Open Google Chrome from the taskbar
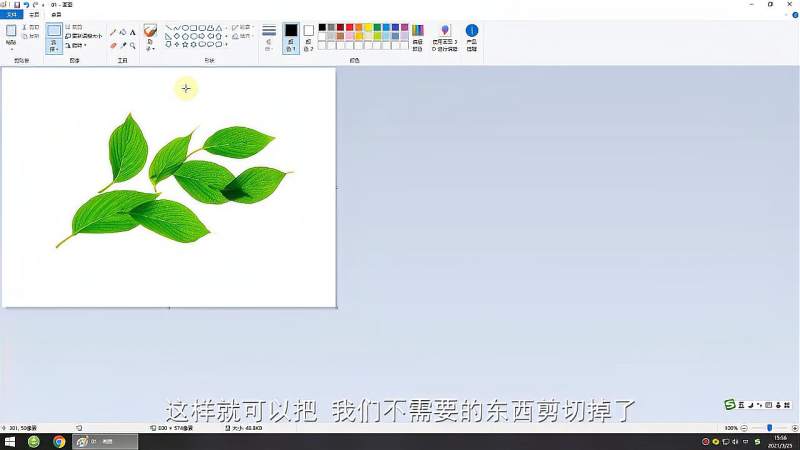Image resolution: width=800 pixels, height=450 pixels. tap(59, 442)
